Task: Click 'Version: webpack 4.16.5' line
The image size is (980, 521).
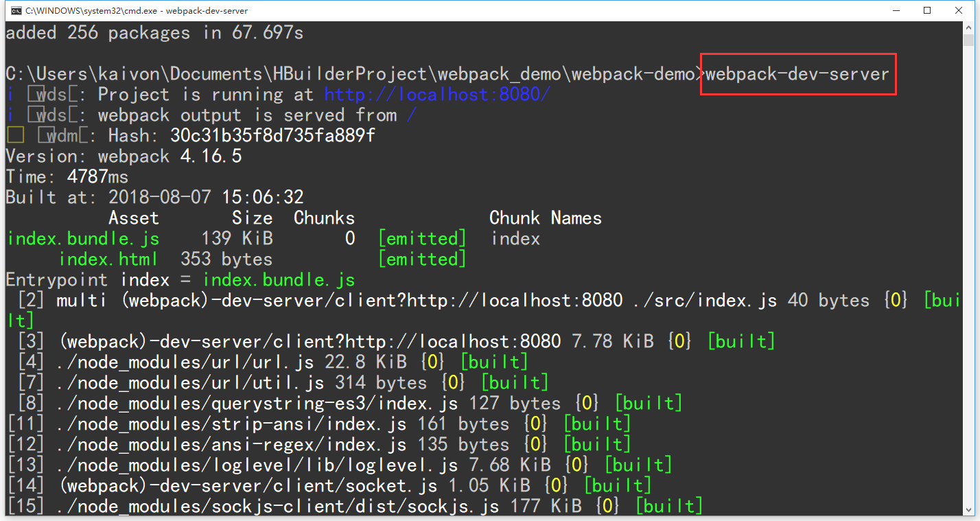Action: (x=124, y=156)
